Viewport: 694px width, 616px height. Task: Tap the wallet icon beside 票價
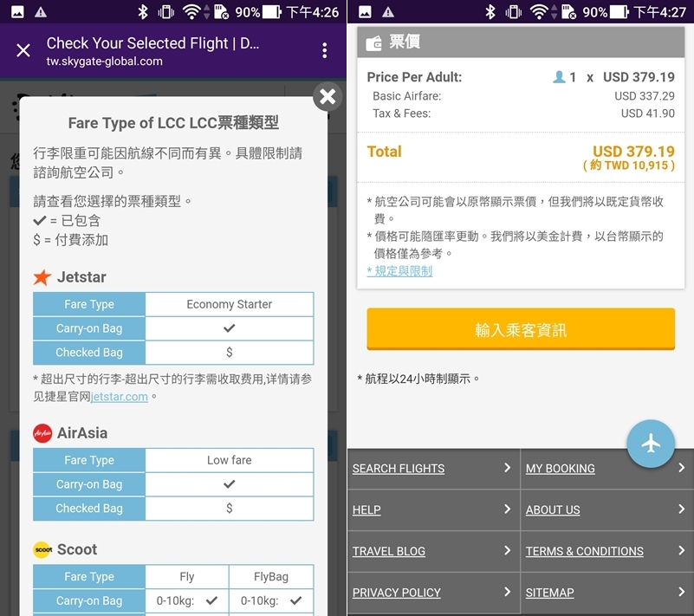click(374, 43)
